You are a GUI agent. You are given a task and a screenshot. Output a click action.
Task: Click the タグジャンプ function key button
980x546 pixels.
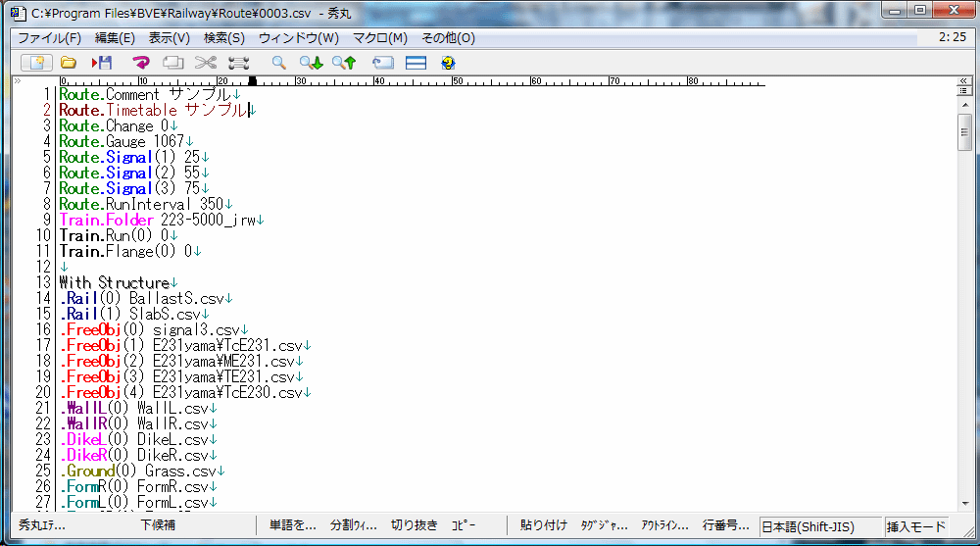point(604,525)
